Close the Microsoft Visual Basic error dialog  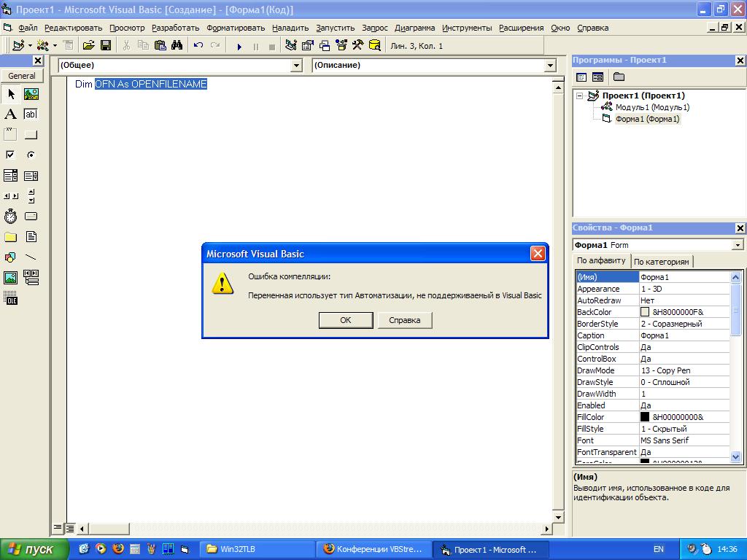538,253
